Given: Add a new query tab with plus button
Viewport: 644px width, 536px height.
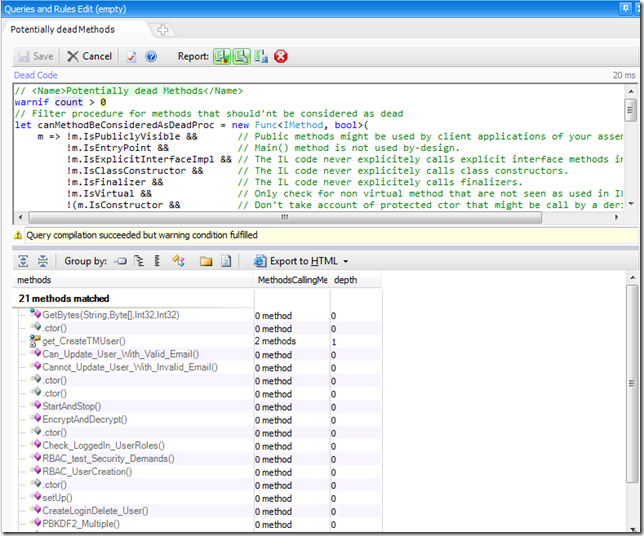Looking at the screenshot, I should coord(163,30).
